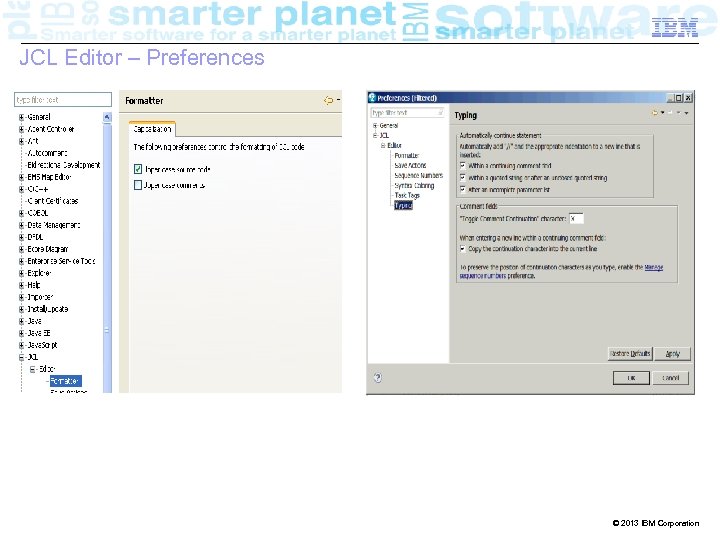Click the Cancel button
Screen dimensions: 720x540
pyautogui.click(x=671, y=378)
